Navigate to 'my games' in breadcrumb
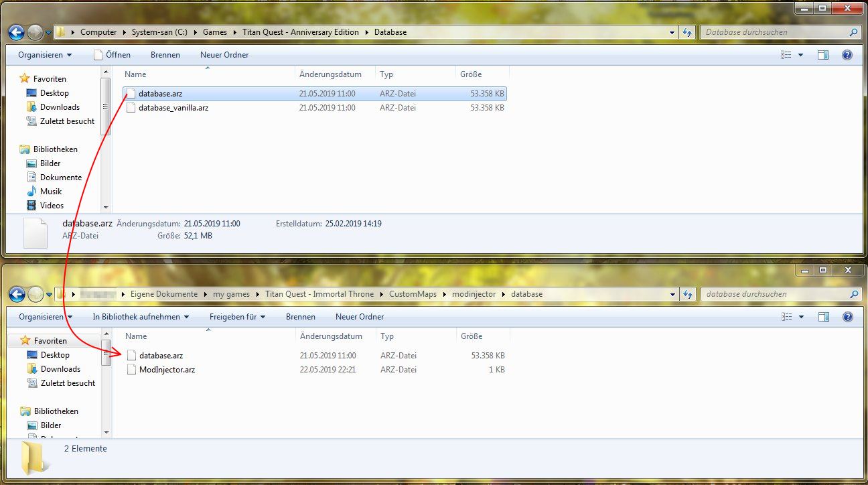 point(231,294)
